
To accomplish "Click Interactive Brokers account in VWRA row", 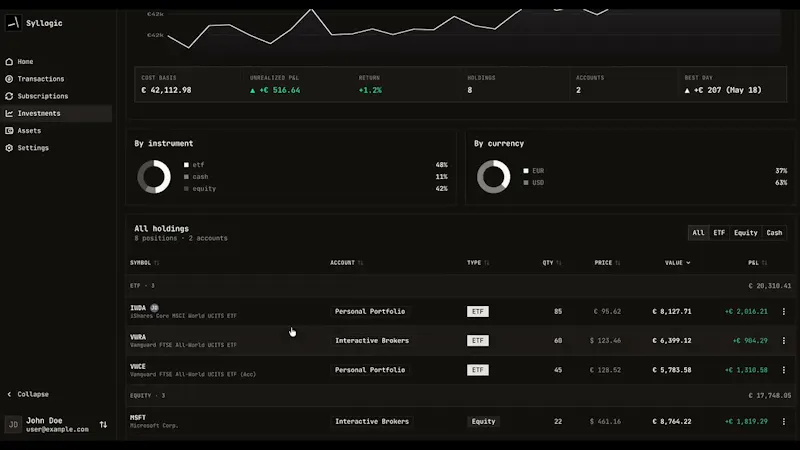I will (372, 341).
